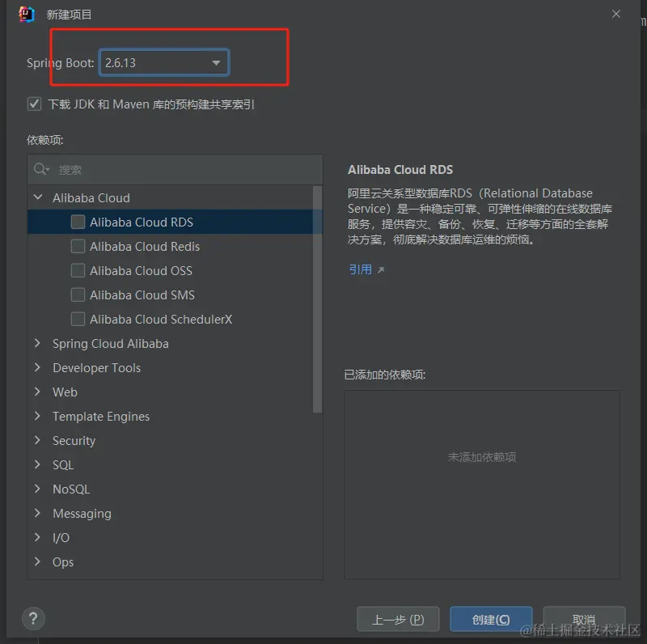Focus the dependency 搜索 input field
This screenshot has width=647, height=644.
[x=175, y=170]
